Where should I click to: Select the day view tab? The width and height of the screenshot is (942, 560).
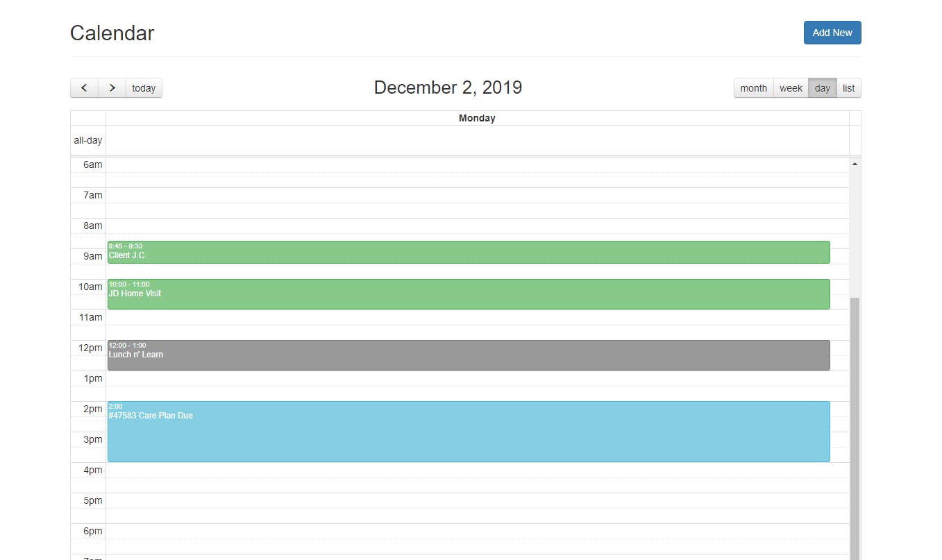(x=822, y=87)
